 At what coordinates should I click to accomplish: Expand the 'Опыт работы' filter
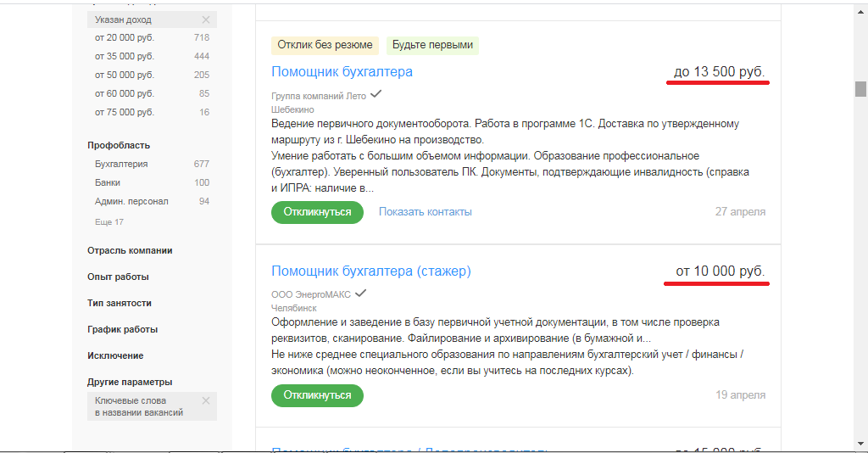click(x=118, y=277)
